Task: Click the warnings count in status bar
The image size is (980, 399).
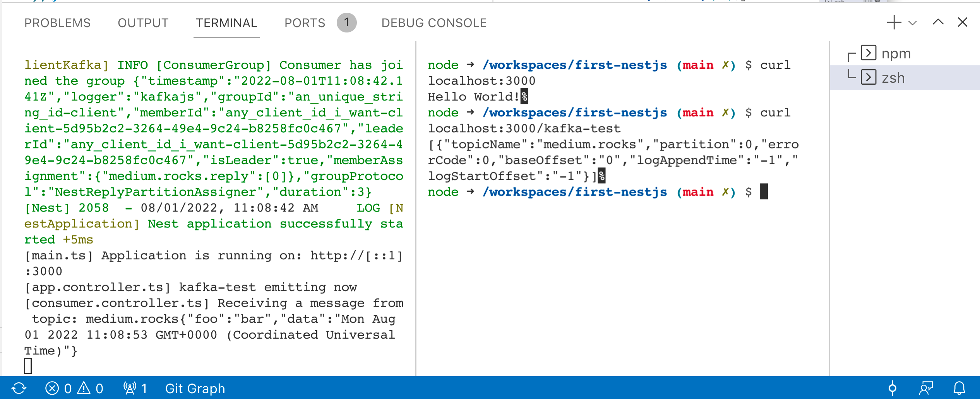Action: (91, 388)
